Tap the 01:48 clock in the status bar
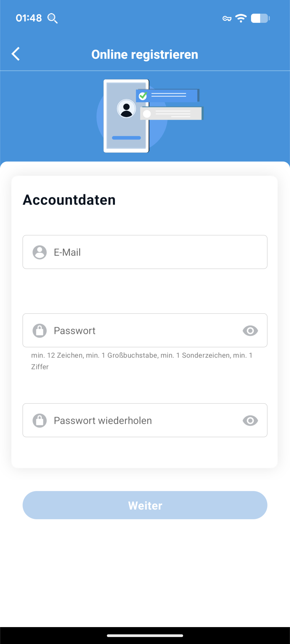This screenshot has height=644, width=290. (29, 18)
